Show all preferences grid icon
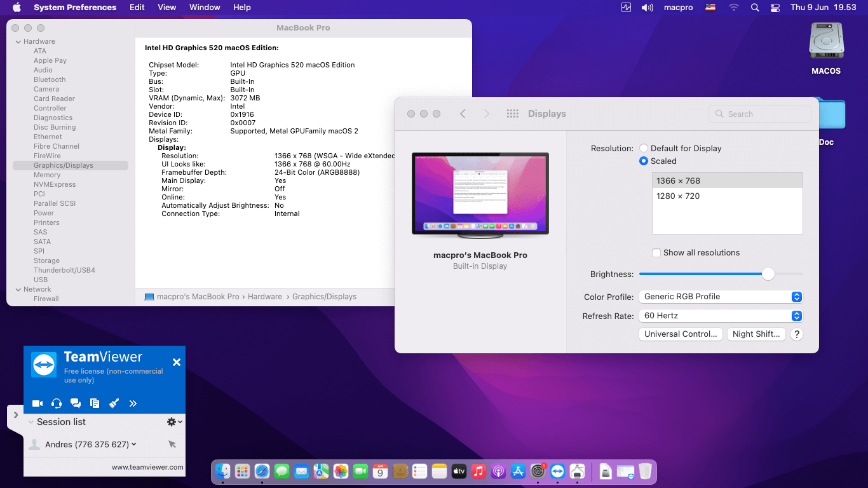This screenshot has height=488, width=868. (x=513, y=114)
